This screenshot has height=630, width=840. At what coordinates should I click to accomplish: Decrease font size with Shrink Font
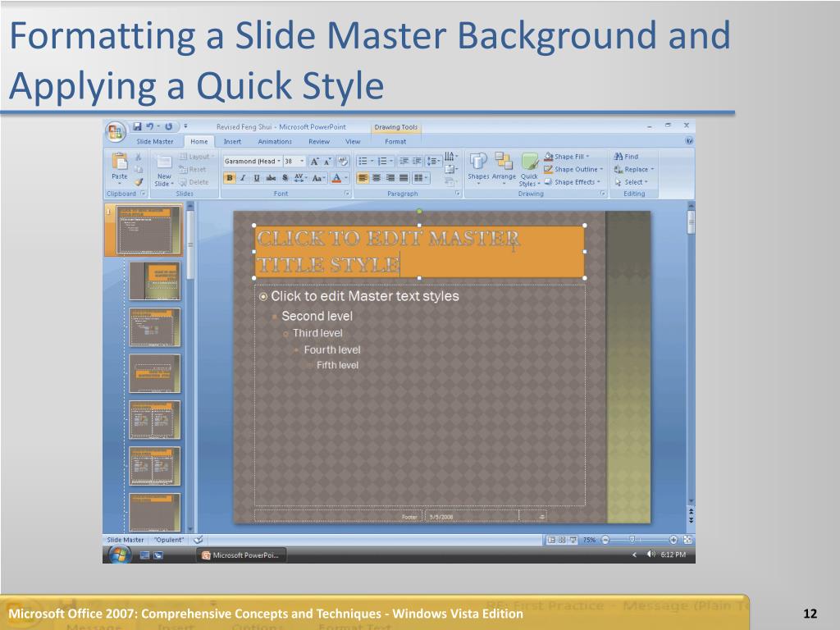coord(327,162)
